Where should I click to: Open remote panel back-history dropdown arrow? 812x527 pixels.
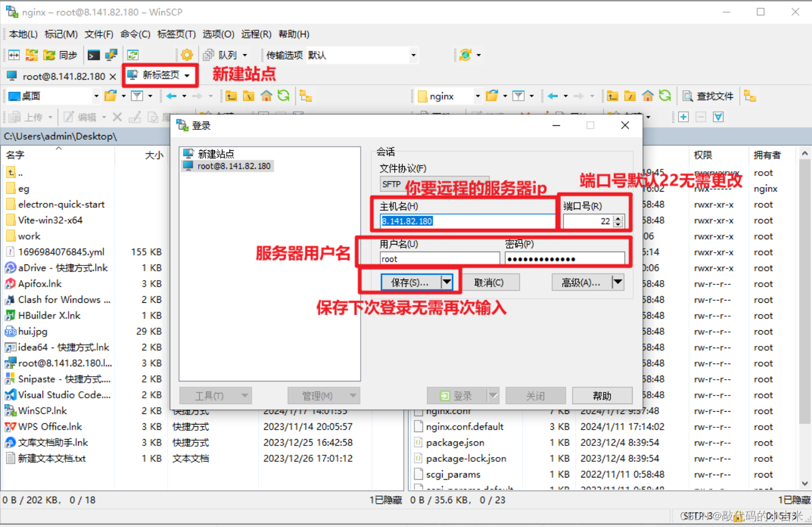pos(566,96)
